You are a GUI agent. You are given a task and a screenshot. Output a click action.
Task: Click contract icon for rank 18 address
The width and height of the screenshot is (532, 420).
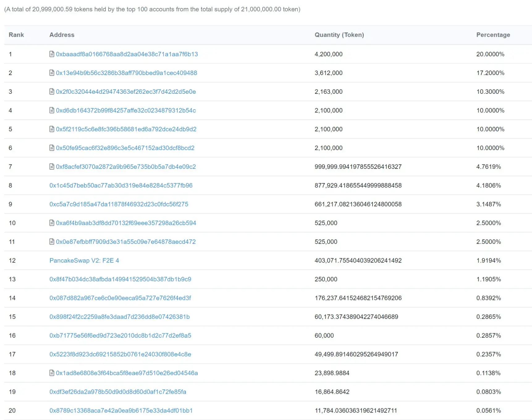coord(52,373)
